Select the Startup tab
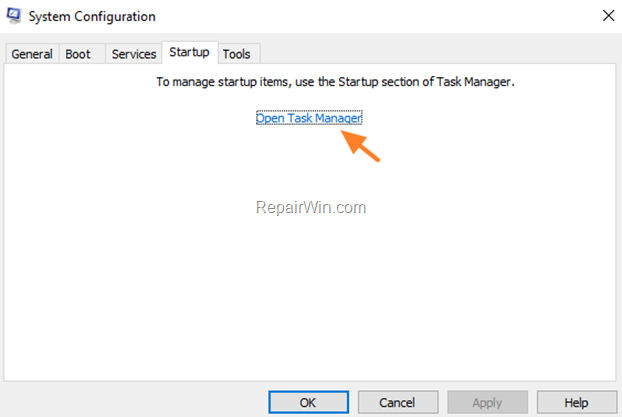622x417 pixels. click(x=190, y=52)
